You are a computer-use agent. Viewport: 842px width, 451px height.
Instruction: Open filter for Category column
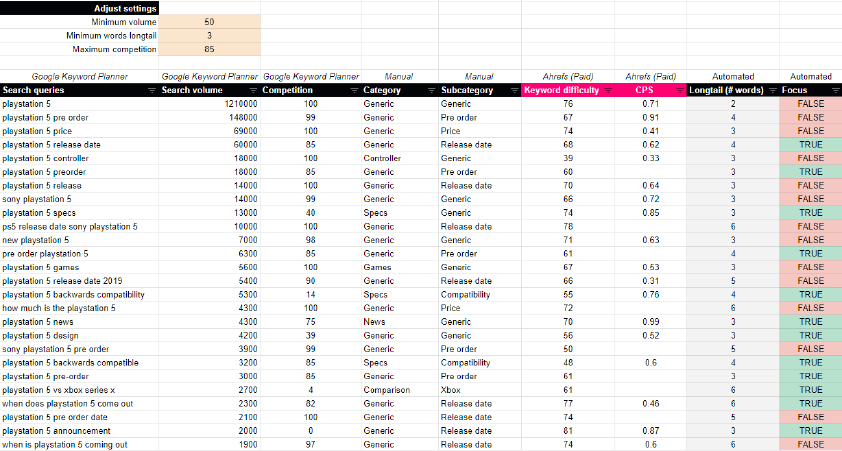(431, 90)
